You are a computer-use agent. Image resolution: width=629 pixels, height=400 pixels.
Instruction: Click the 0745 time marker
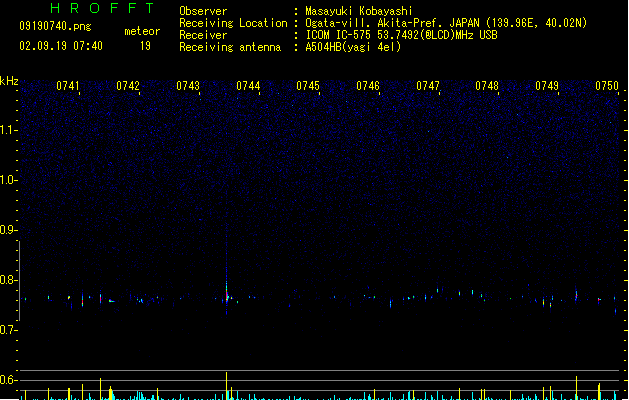(308, 86)
